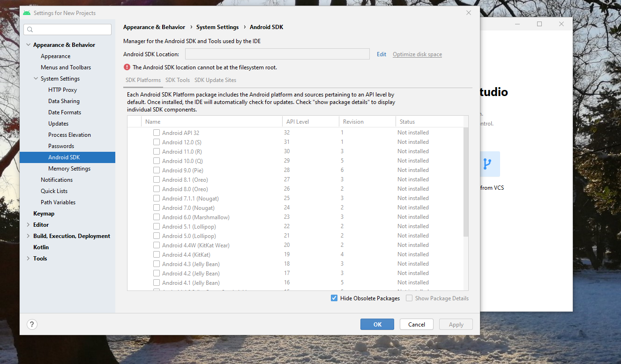The width and height of the screenshot is (621, 364).
Task: Open the Path Variables settings page
Action: coord(58,202)
